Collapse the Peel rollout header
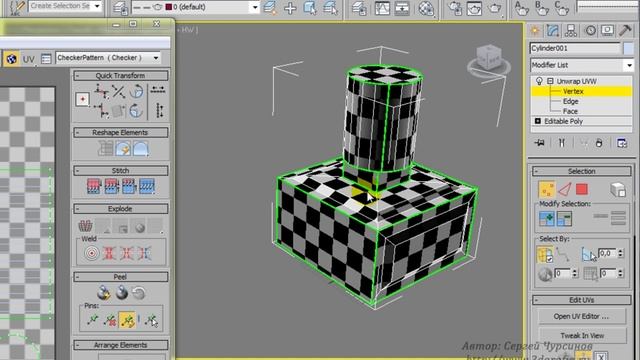 pyautogui.click(x=120, y=277)
